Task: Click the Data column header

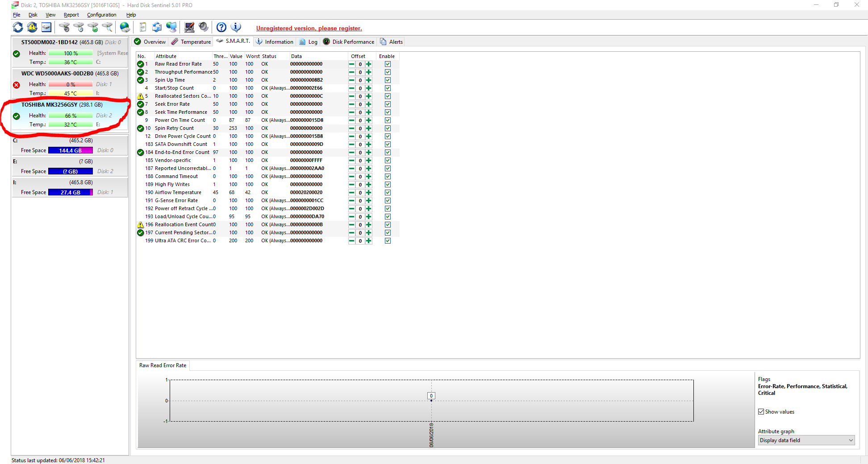Action: click(x=319, y=56)
